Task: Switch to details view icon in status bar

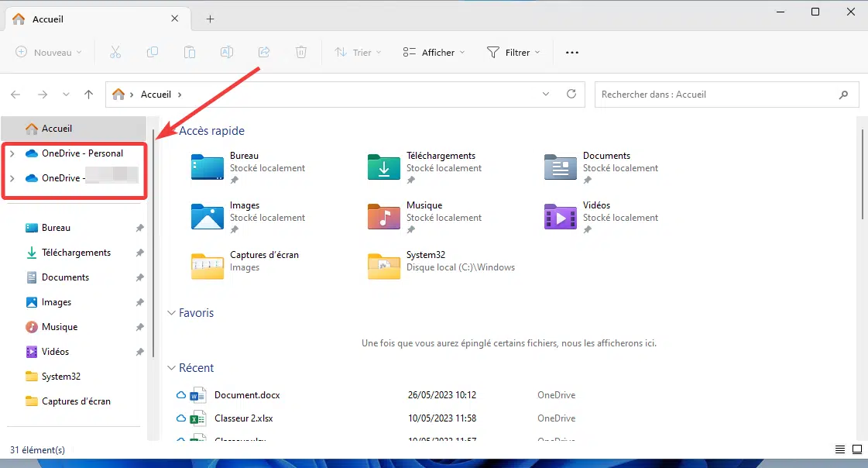Action: point(840,449)
